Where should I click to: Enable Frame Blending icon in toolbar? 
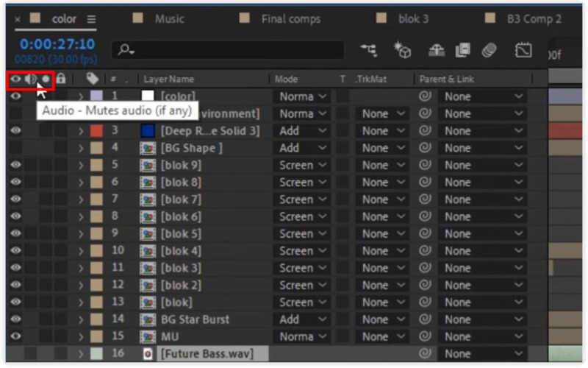pos(463,50)
